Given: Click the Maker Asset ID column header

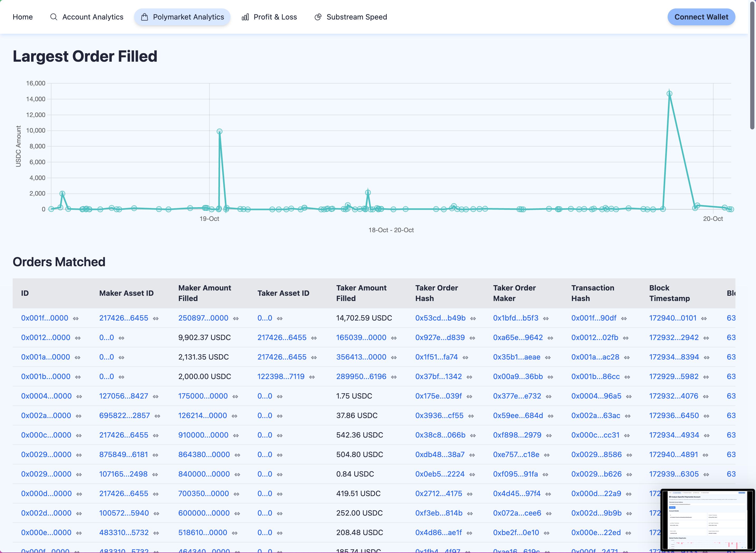Looking at the screenshot, I should tap(126, 293).
